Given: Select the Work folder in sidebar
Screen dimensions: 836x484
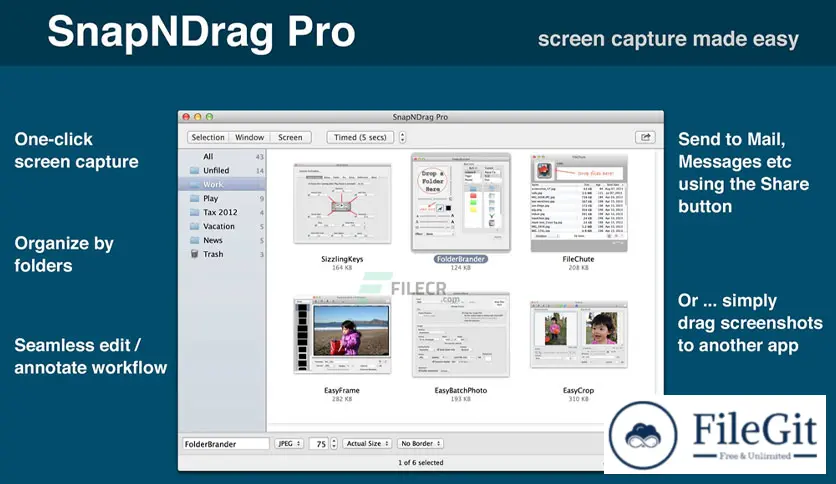Looking at the screenshot, I should tap(222, 184).
